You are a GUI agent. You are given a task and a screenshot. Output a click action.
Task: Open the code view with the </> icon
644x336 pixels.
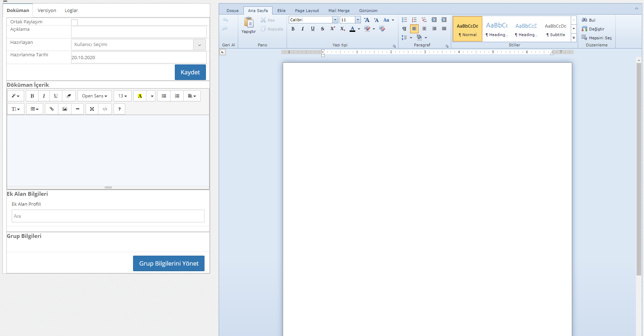click(105, 109)
